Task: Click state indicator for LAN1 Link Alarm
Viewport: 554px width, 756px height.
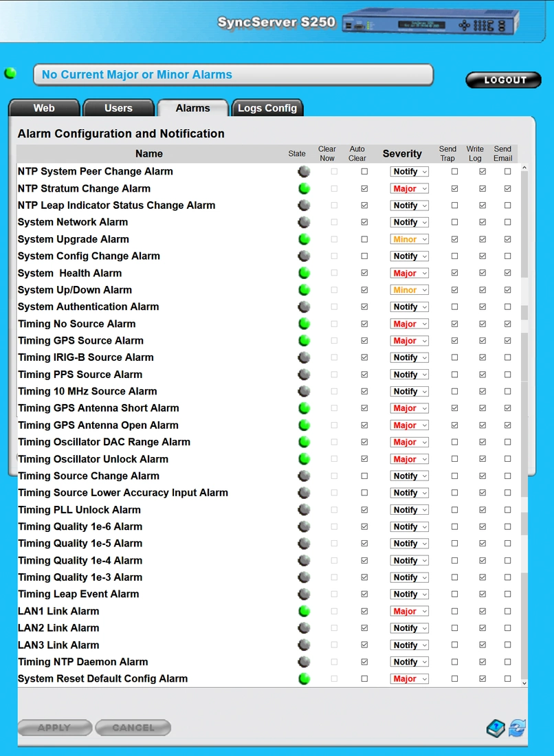Action: [304, 612]
